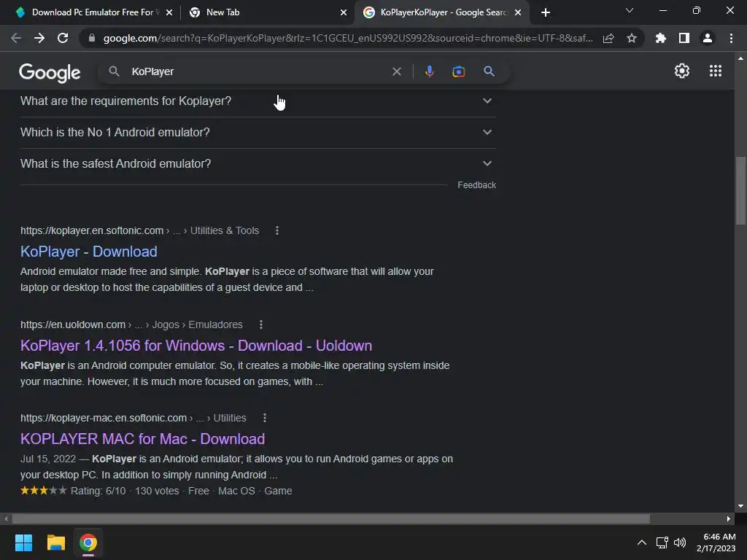747x560 pixels.
Task: Click the koplayer-mac.en.softonic.com URL breadcrumb
Action: click(x=133, y=418)
